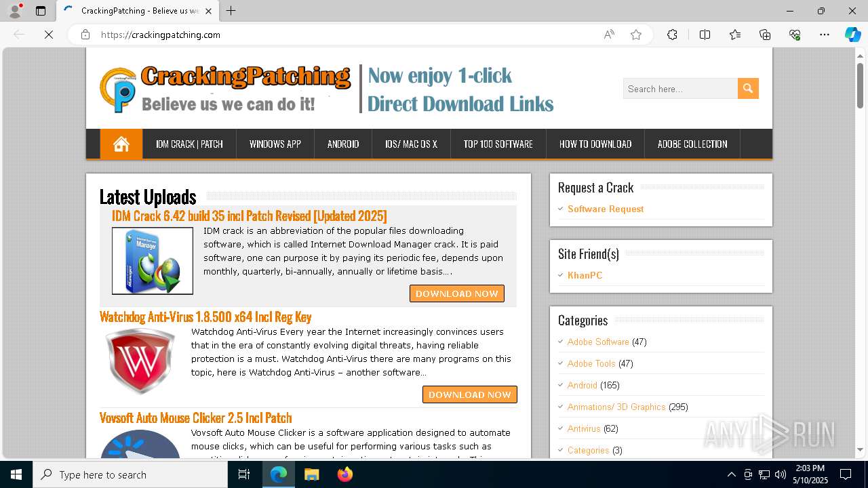This screenshot has width=868, height=488.
Task: Go back using the browser back arrow
Action: coord(19,35)
